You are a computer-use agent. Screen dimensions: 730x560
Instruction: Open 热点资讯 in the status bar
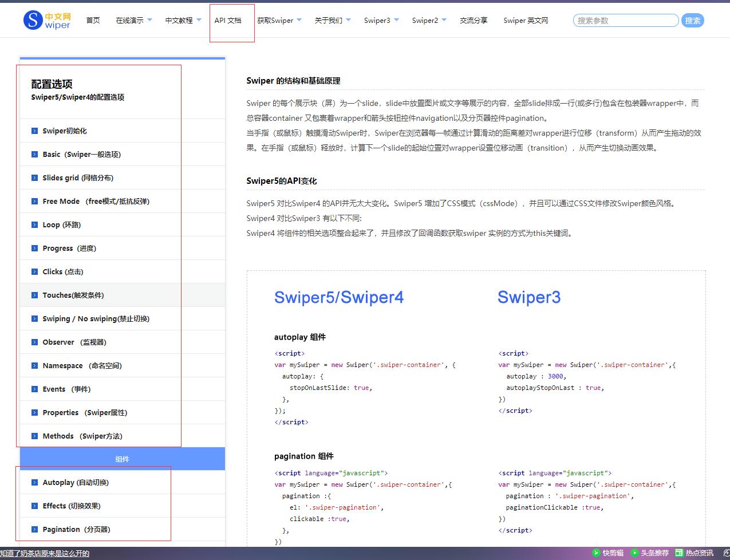(695, 553)
